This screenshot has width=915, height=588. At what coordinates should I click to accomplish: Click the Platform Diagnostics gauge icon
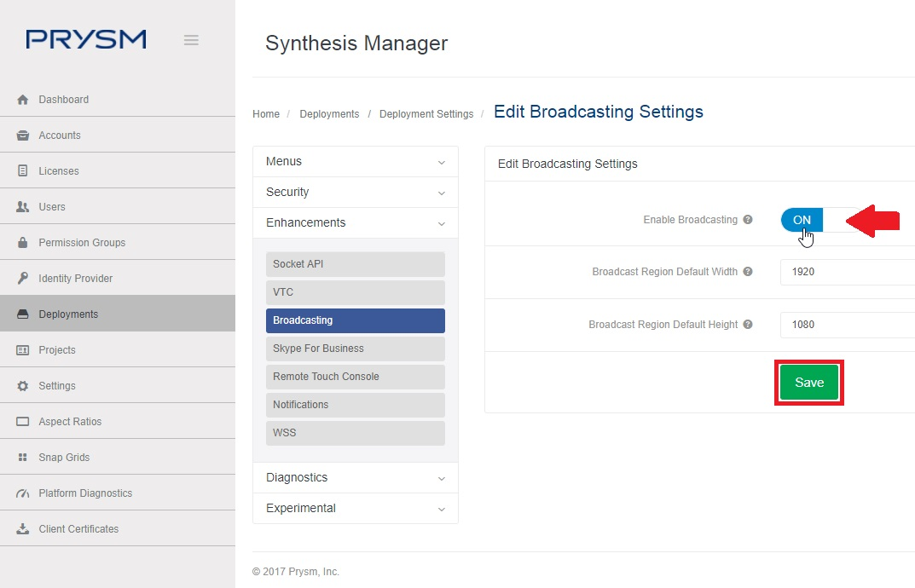[x=23, y=493]
